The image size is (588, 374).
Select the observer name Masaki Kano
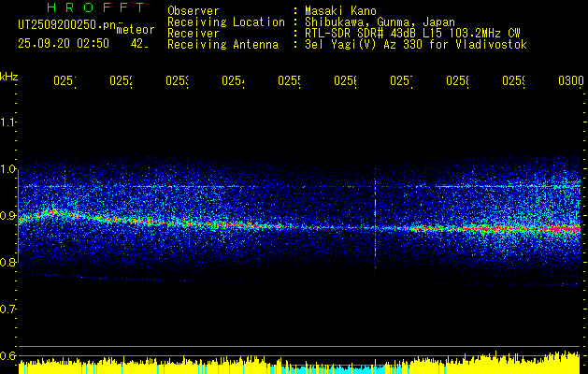tap(340, 11)
